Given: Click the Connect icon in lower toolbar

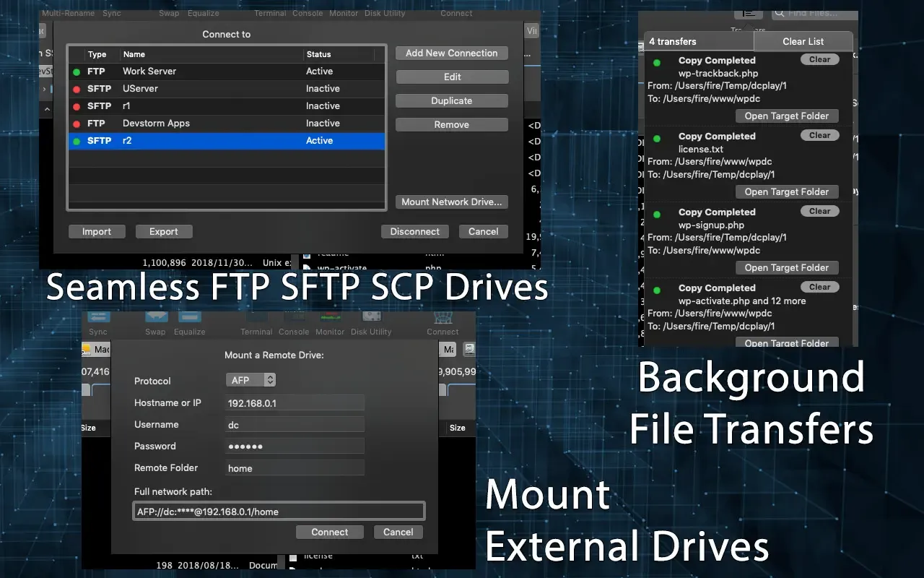Looking at the screenshot, I should point(443,318).
